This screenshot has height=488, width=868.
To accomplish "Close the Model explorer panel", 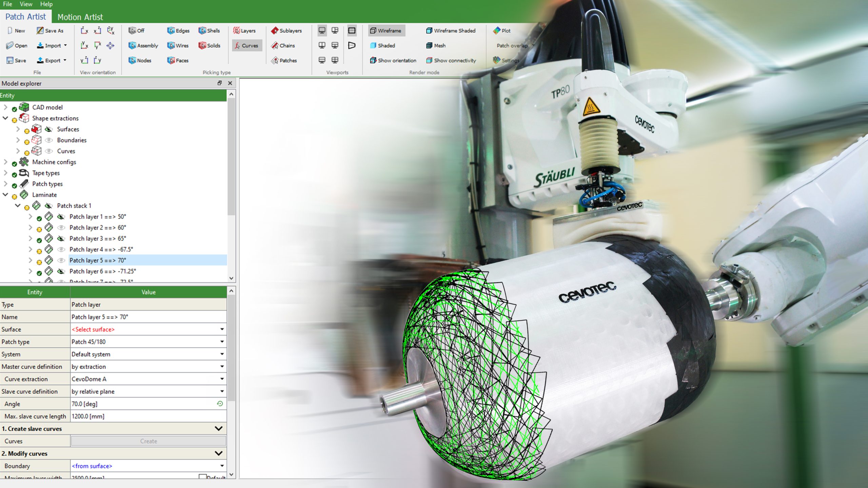I will point(230,83).
